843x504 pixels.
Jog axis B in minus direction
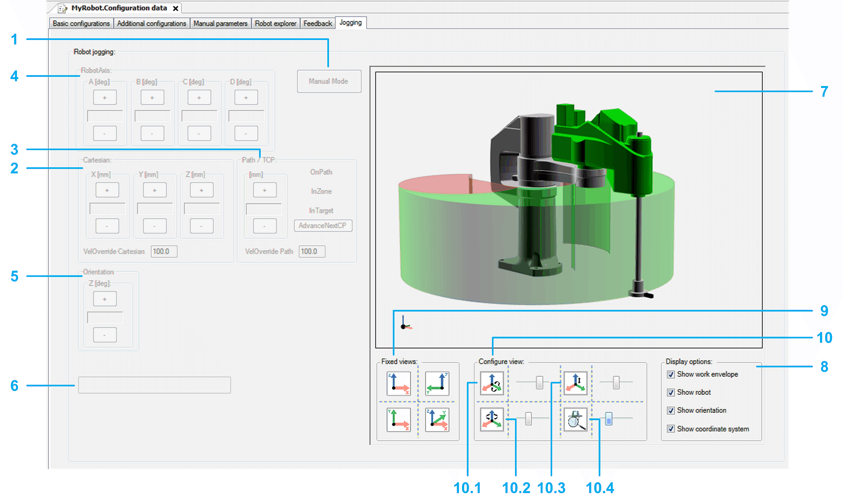(x=152, y=133)
